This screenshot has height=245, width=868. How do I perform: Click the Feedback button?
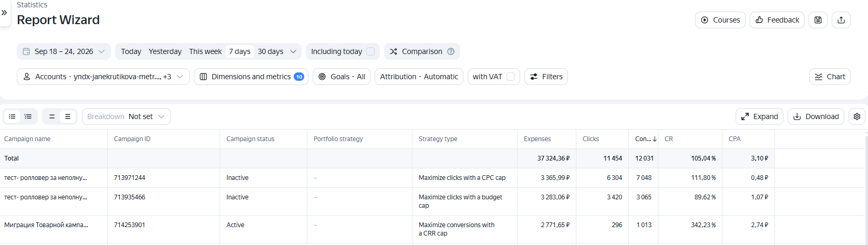pos(777,20)
